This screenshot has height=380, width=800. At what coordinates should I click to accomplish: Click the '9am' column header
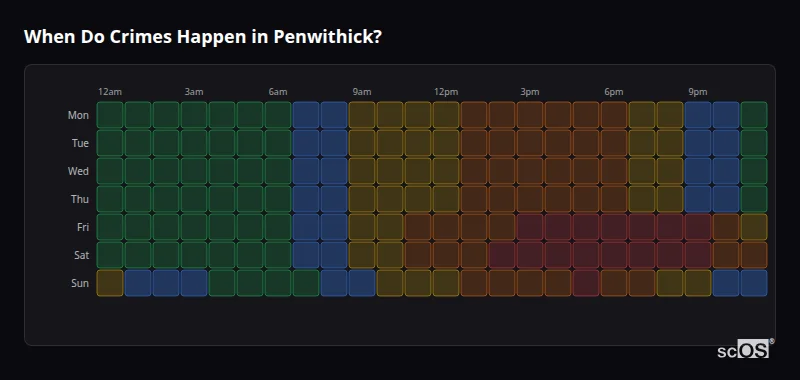click(362, 92)
